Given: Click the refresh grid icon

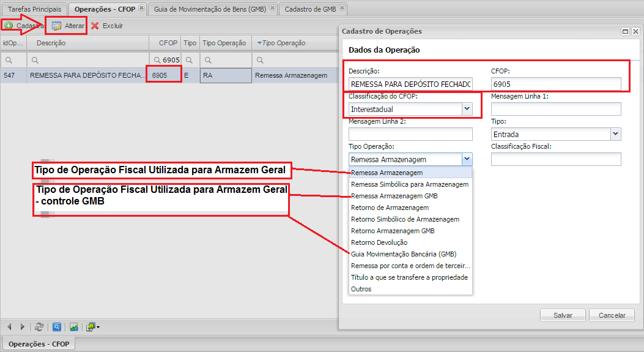Looking at the screenshot, I should (x=39, y=327).
